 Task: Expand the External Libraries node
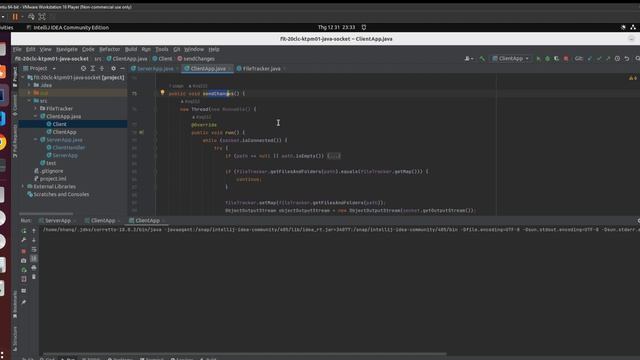[x=23, y=187]
